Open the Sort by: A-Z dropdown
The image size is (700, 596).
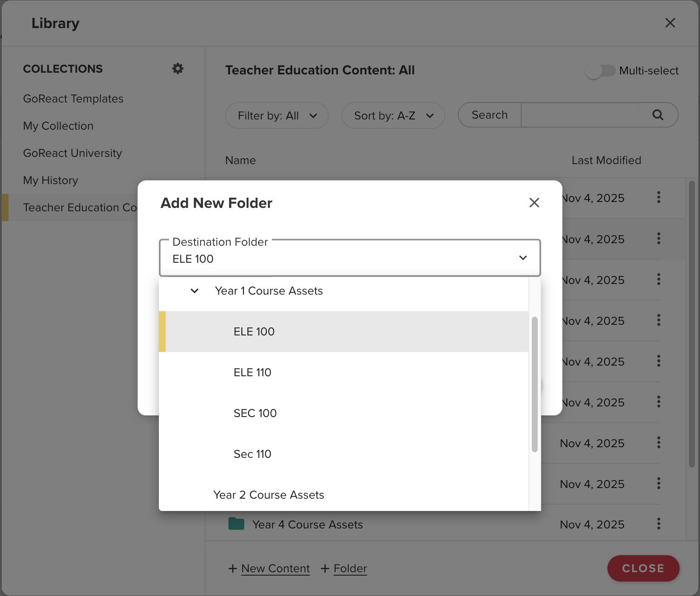[393, 115]
